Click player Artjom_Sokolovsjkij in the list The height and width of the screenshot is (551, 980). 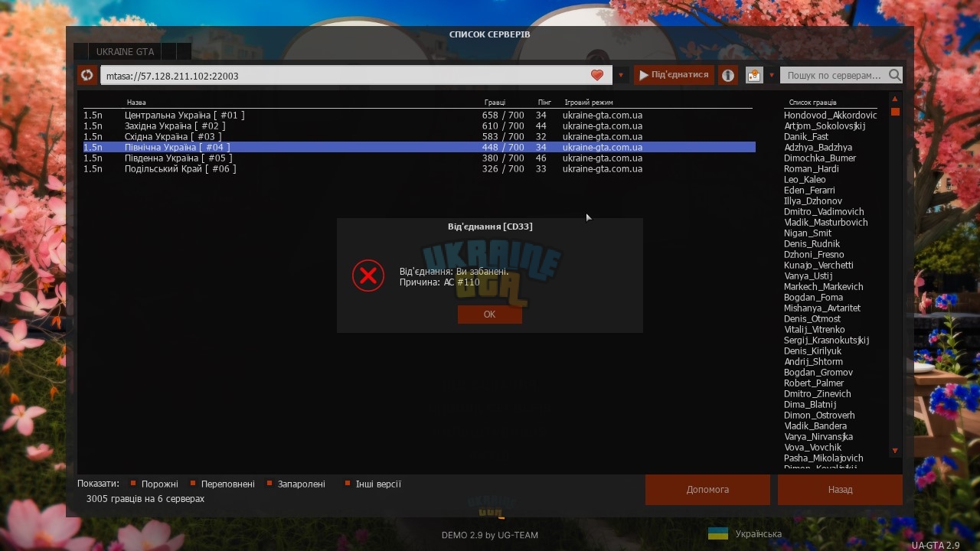(x=825, y=126)
